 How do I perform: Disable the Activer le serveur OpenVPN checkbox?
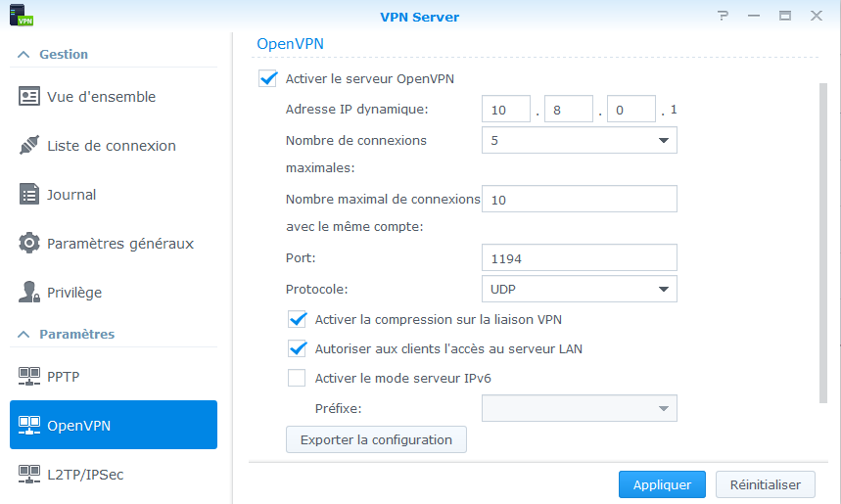[x=267, y=79]
